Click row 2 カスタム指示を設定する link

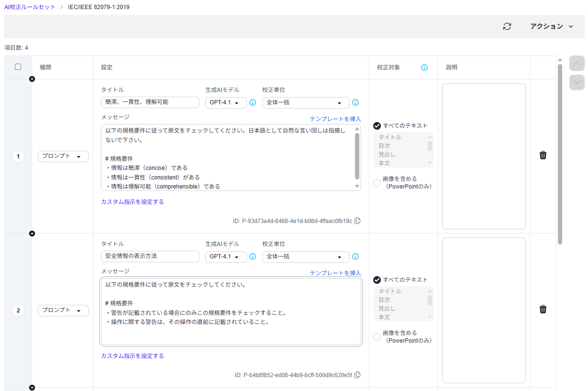(x=133, y=356)
